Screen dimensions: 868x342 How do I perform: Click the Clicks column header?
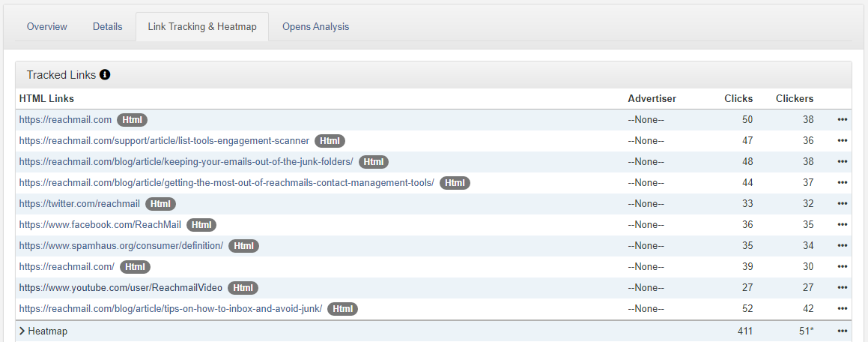pos(738,99)
